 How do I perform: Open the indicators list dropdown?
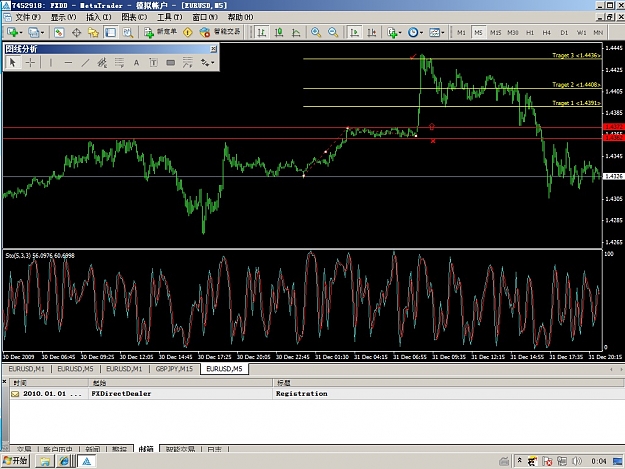click(394, 33)
